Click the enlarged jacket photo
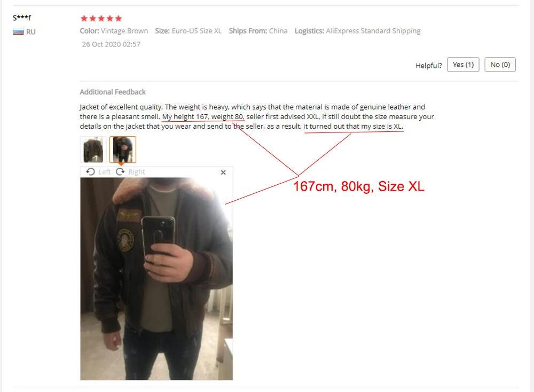Viewport: 534px width, 392px height. click(x=156, y=279)
